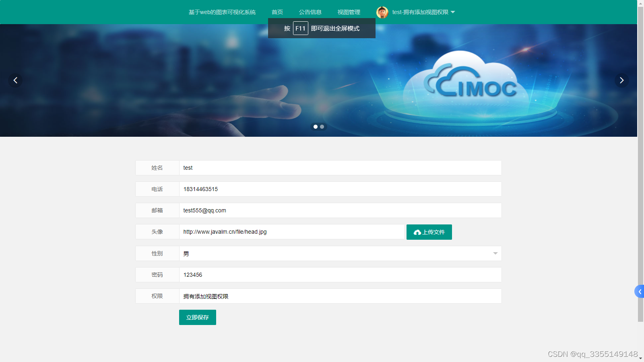Viewport: 644px width, 362px height.
Task: Select the first carousel indicator dot
Action: (x=316, y=127)
